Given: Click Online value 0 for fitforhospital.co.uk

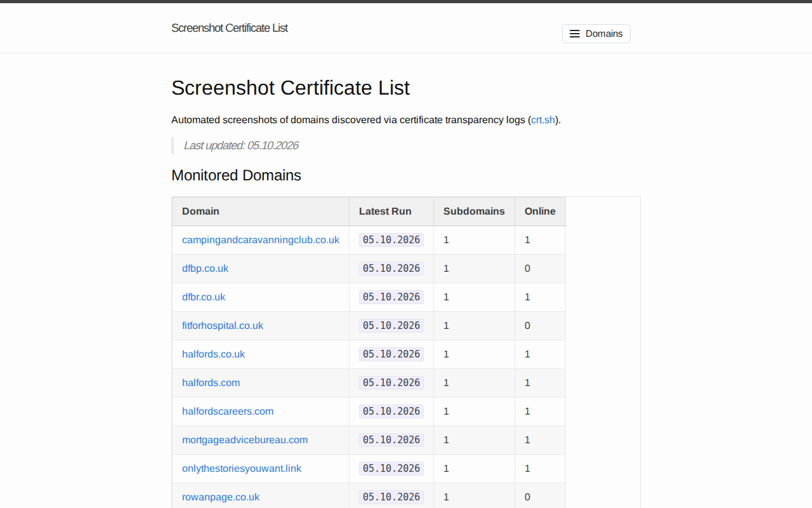Looking at the screenshot, I should pos(527,326).
